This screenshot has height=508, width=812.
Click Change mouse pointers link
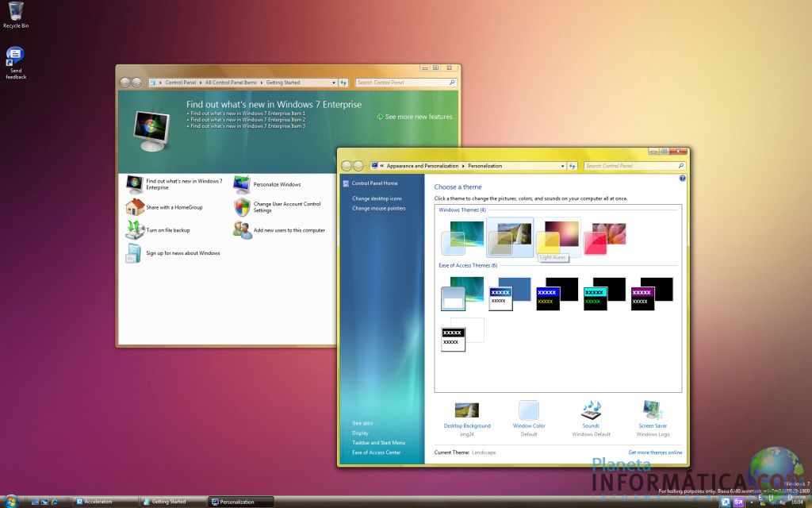378,209
